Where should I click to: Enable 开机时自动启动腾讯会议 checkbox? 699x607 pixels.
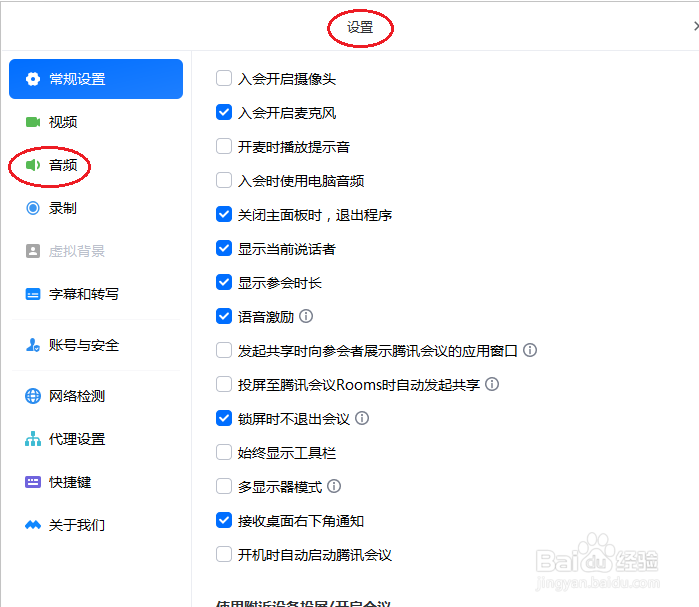pos(224,554)
